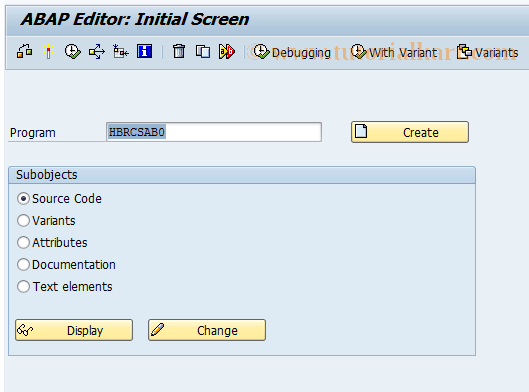
Task: Click the blue information icon
Action: 145,52
